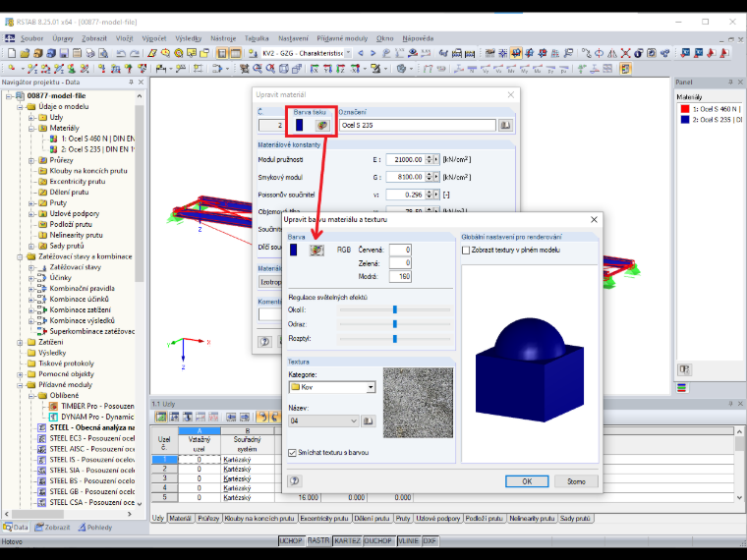Click the red X delete toolbar icon

point(625,53)
